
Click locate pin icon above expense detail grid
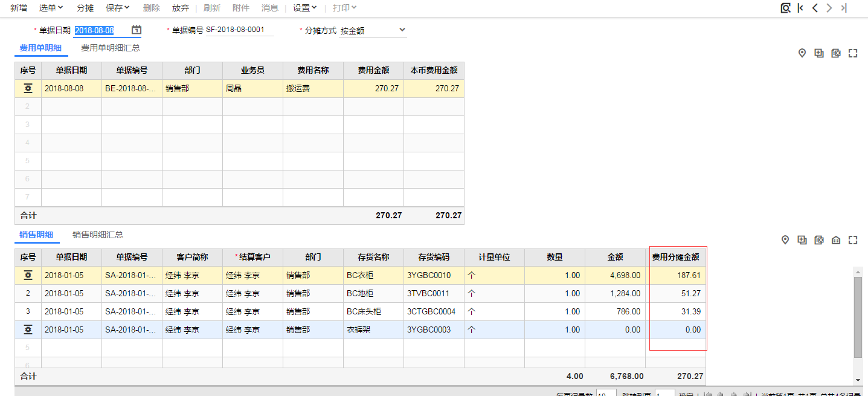click(x=802, y=53)
